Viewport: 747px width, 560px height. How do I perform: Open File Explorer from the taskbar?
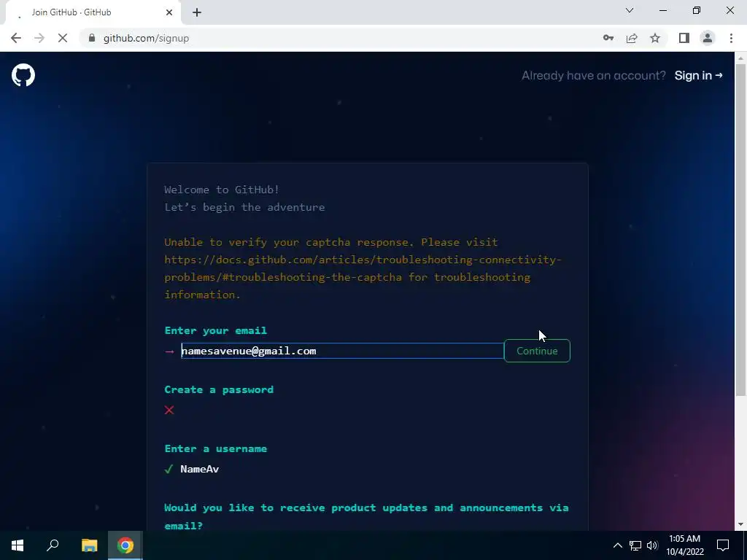click(89, 545)
